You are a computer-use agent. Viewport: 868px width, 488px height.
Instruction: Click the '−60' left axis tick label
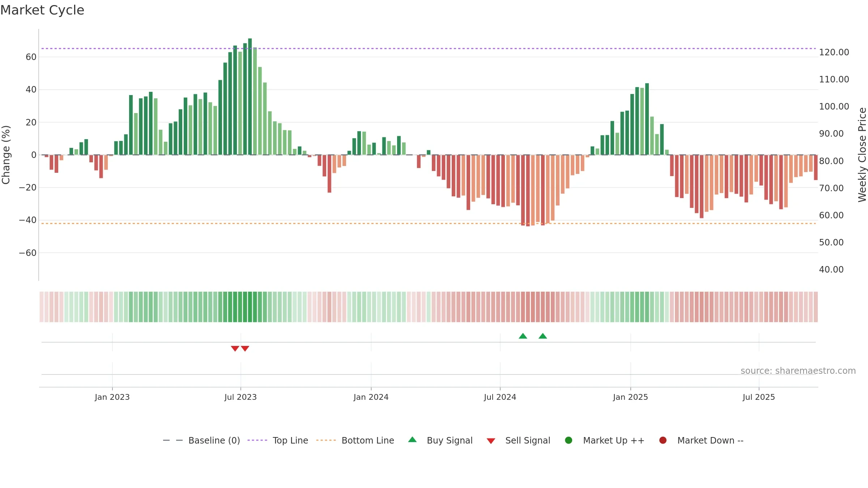pyautogui.click(x=27, y=253)
